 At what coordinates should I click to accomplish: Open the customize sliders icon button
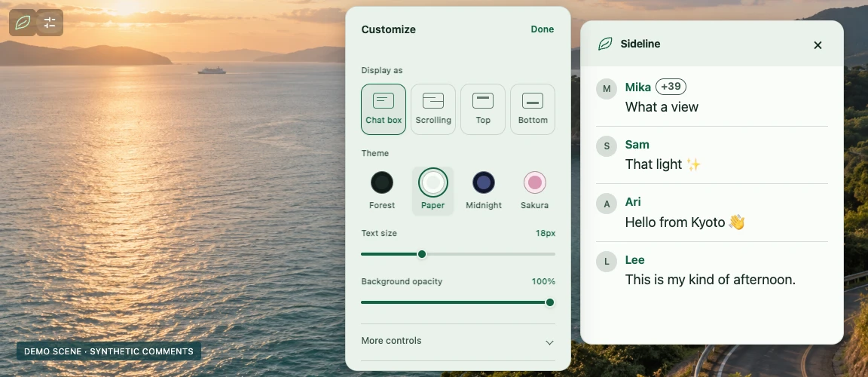50,23
